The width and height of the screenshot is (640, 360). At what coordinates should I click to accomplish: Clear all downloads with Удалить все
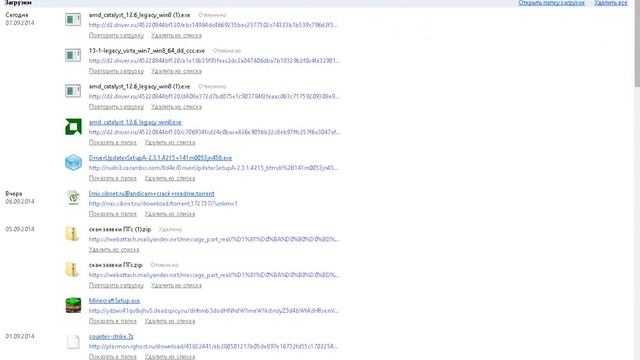click(x=611, y=3)
